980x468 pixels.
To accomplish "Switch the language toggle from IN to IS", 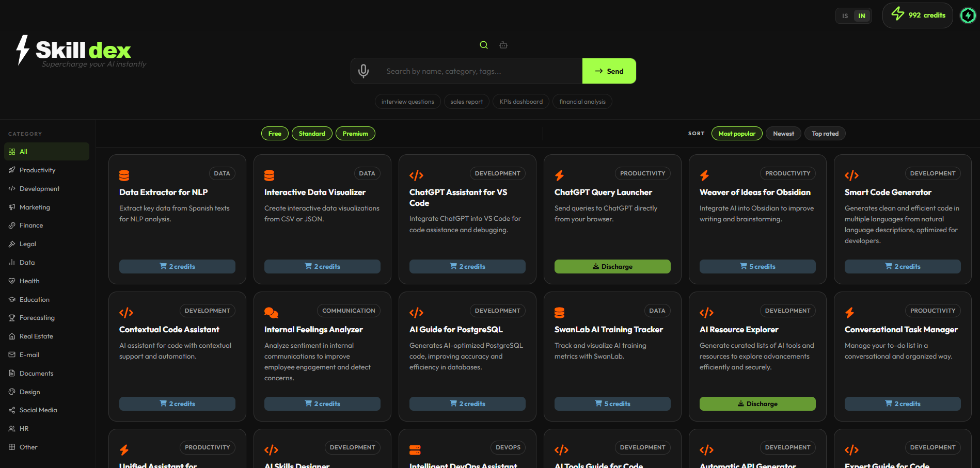I will click(x=845, y=15).
